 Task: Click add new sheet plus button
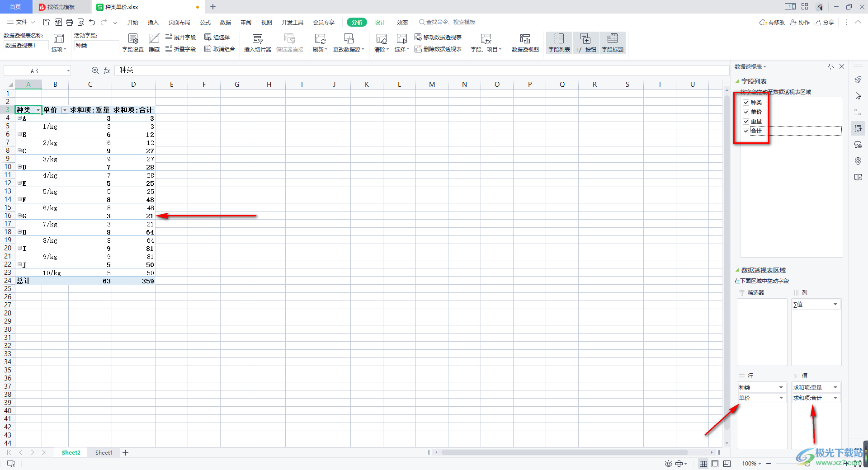[x=126, y=452]
